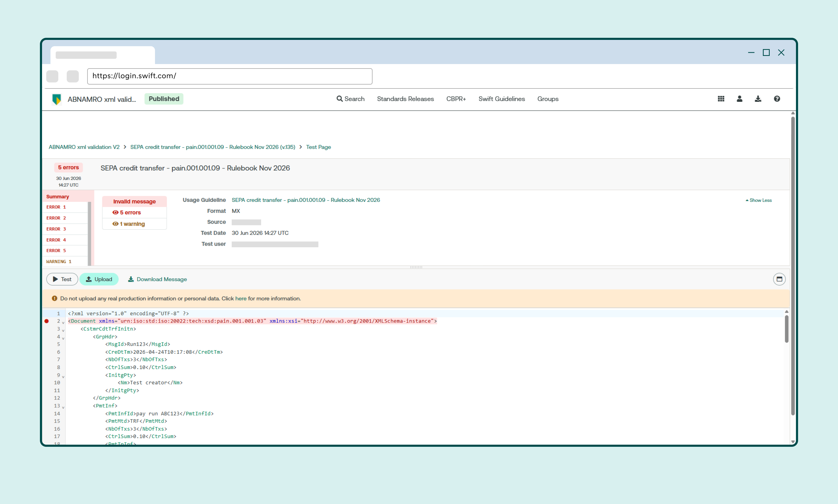Click Download Message
Screen dimensions: 838x504
157,279
